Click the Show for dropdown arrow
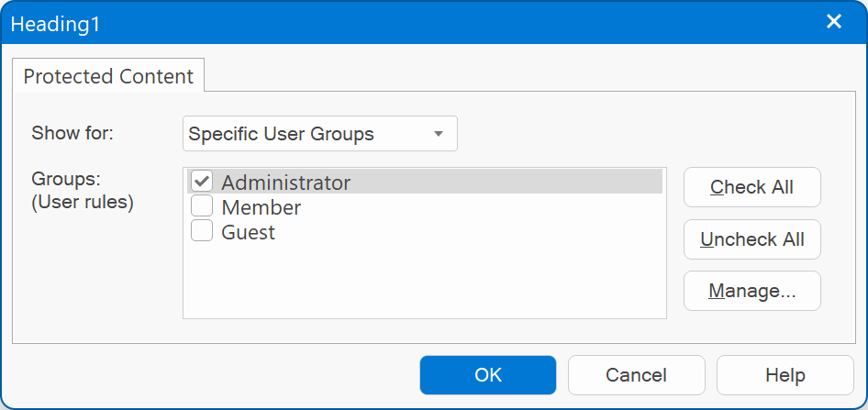Screen dimensions: 868x410 (x=439, y=133)
